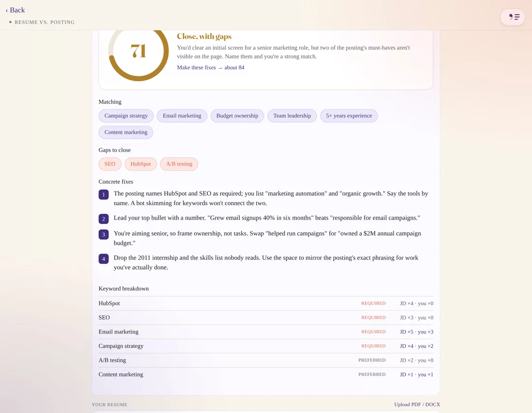The image size is (532, 413).
Task: Click the 'Drop the 2011 internship' fix text
Action: click(266, 263)
